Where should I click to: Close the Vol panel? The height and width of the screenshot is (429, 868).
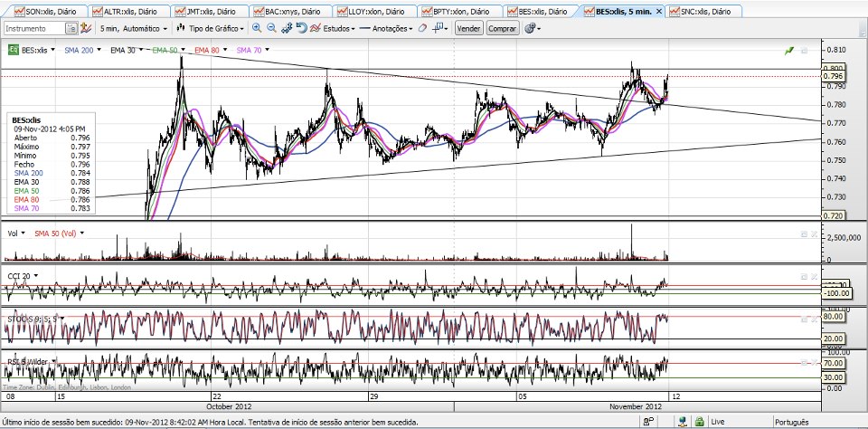coord(815,234)
